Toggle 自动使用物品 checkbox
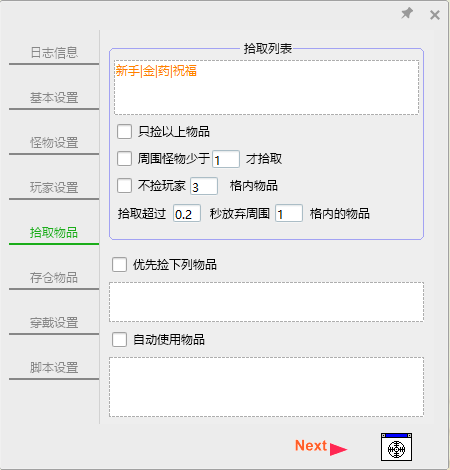Screen dimensions: 450x470 pos(119,340)
